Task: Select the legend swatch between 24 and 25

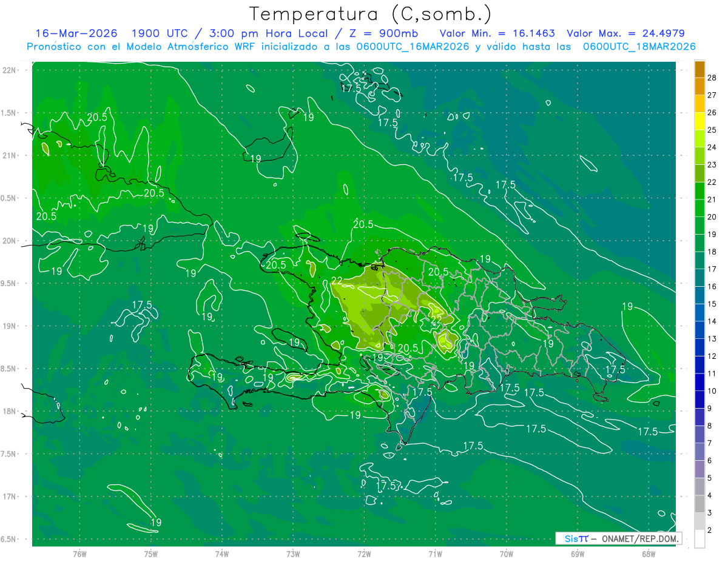Action: [699, 138]
